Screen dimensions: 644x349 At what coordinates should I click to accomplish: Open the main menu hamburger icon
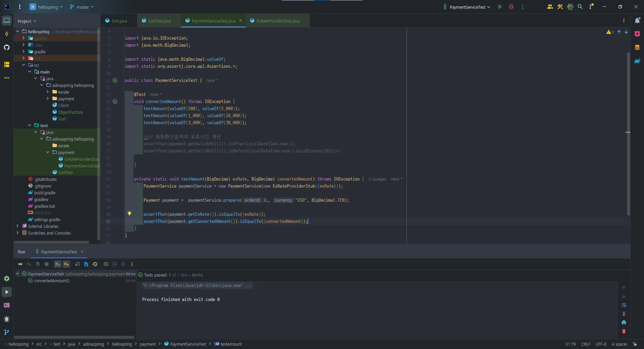click(20, 7)
